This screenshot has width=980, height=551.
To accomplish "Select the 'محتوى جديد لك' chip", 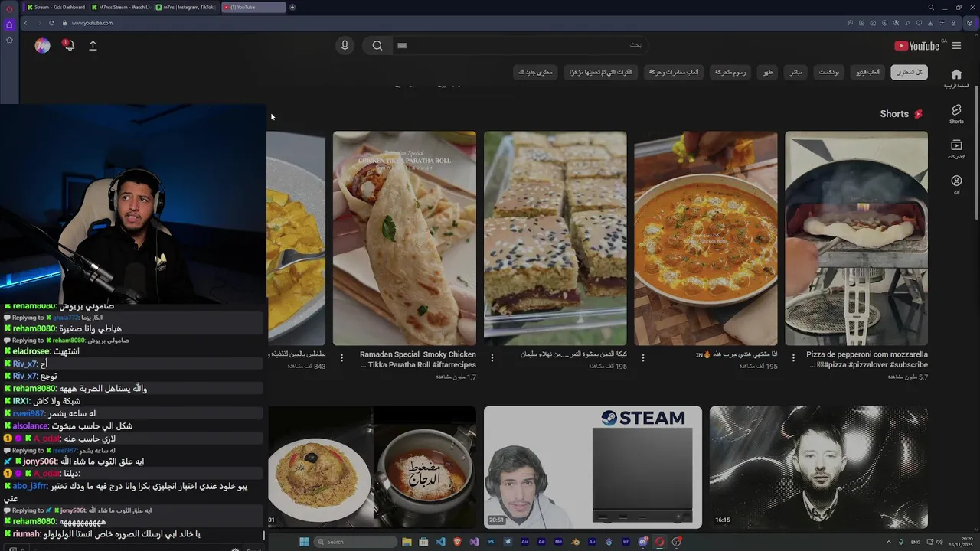I will pos(535,72).
